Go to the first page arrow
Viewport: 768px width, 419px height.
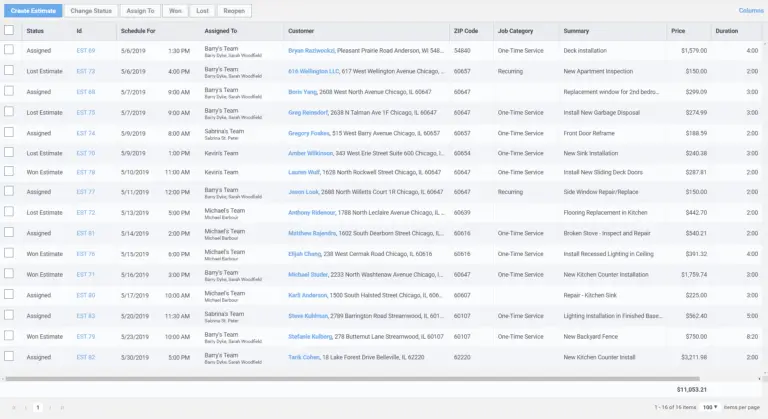[13, 408]
